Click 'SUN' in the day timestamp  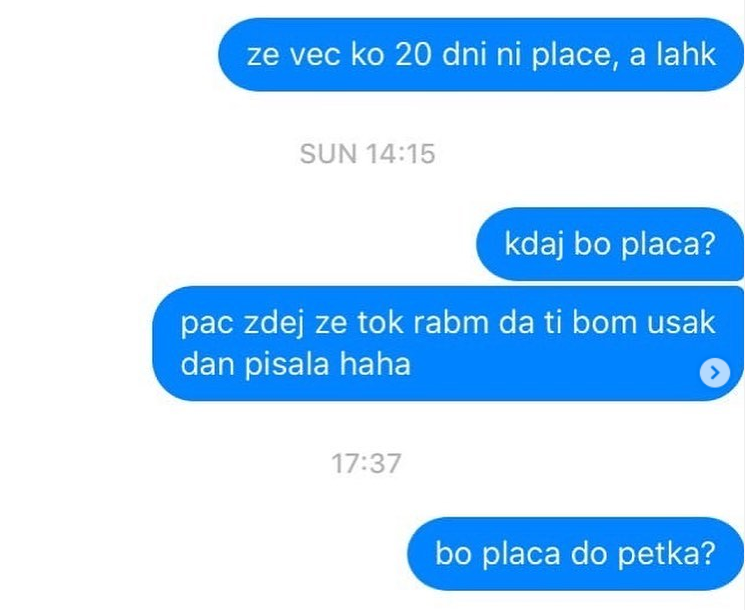point(328,154)
